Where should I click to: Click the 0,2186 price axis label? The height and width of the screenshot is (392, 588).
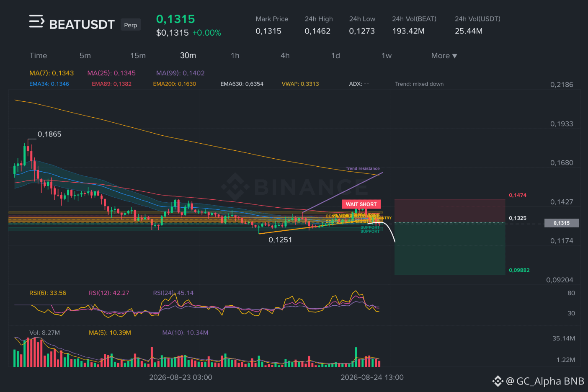[x=562, y=85]
